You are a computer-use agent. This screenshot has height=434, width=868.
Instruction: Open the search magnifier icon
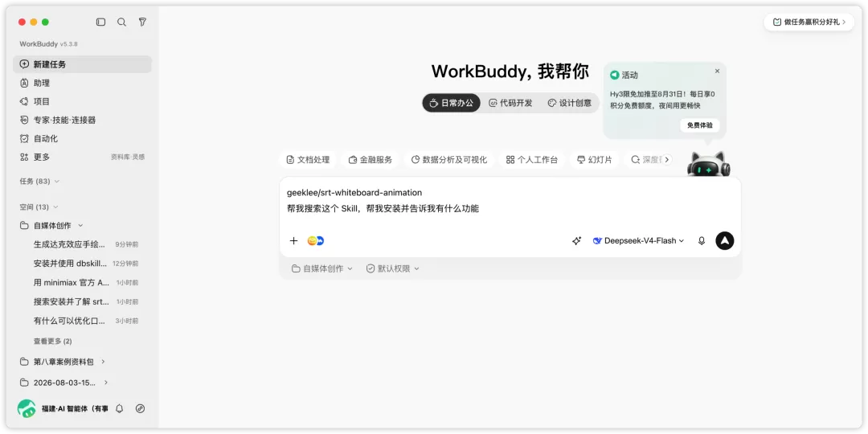[x=122, y=23]
